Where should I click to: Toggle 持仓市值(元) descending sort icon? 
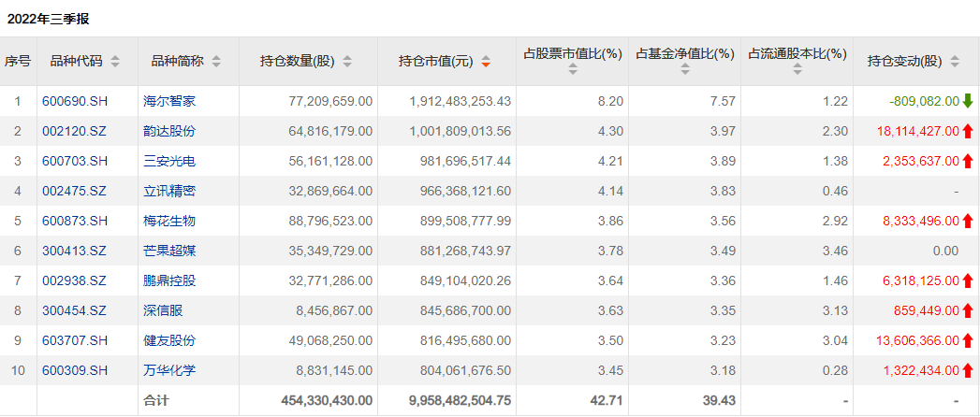[x=486, y=62]
